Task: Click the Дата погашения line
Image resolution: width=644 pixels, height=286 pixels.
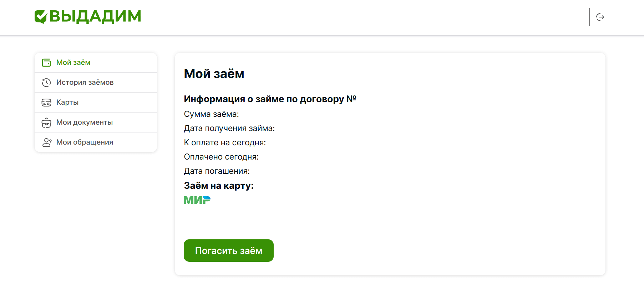Action: coord(217,171)
